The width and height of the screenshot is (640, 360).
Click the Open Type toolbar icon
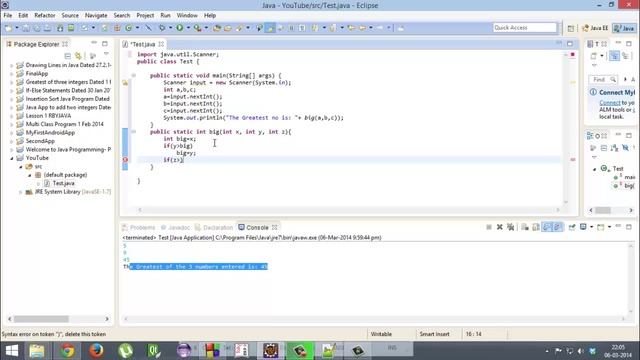(x=217, y=28)
